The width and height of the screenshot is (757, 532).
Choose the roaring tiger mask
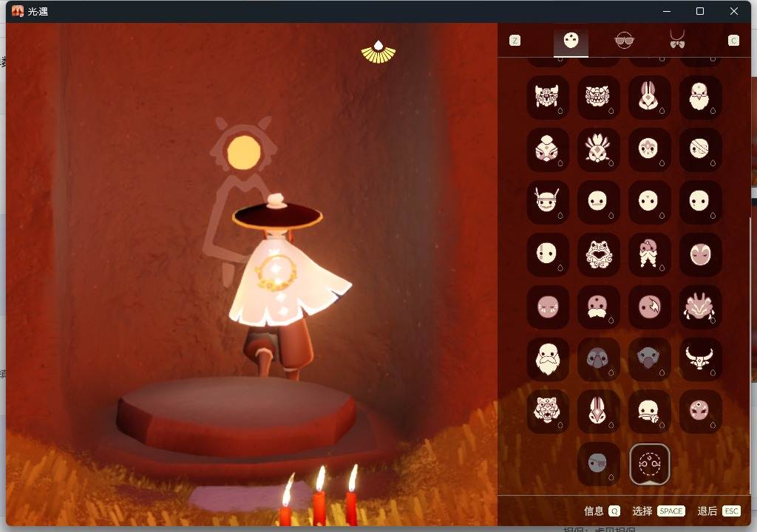pos(548,412)
